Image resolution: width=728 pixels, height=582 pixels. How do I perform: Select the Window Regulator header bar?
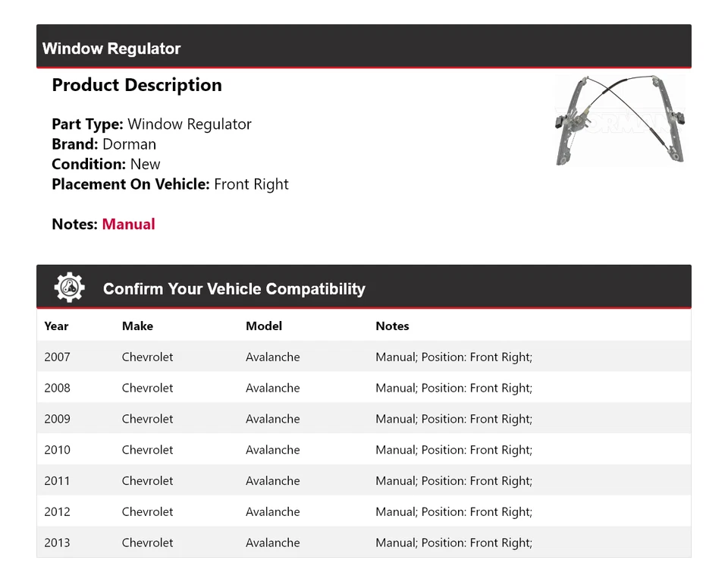point(363,48)
